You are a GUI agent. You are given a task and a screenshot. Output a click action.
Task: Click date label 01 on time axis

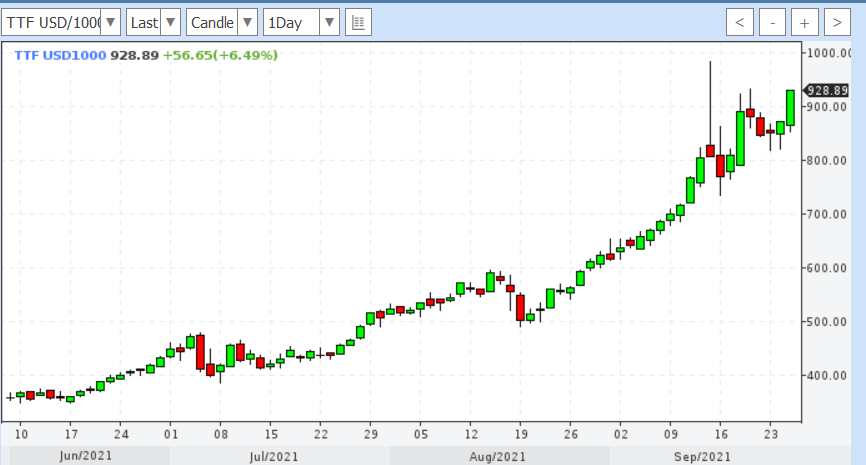pos(171,435)
